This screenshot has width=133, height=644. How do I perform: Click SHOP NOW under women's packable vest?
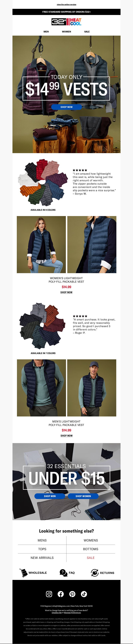pyautogui.click(x=66, y=292)
